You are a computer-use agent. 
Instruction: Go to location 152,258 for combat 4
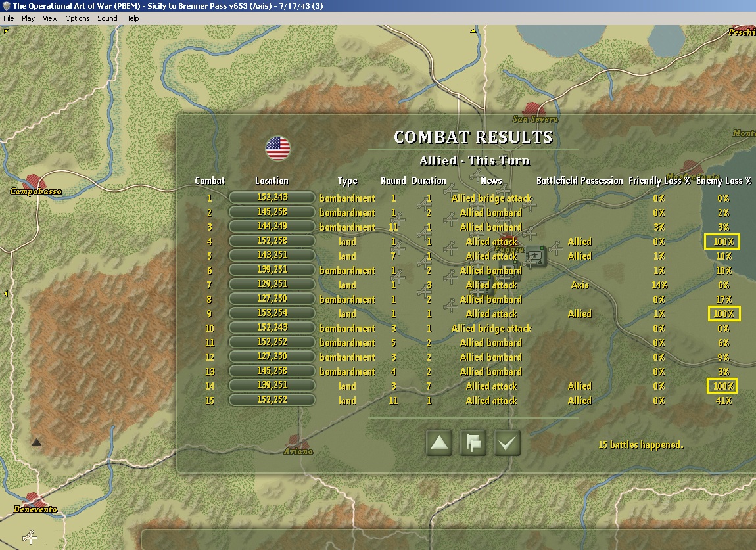[272, 241]
